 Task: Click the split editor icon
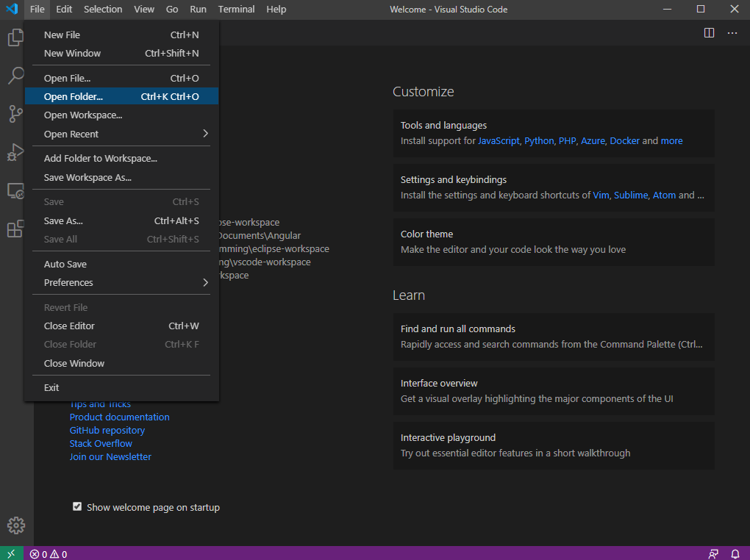(709, 33)
